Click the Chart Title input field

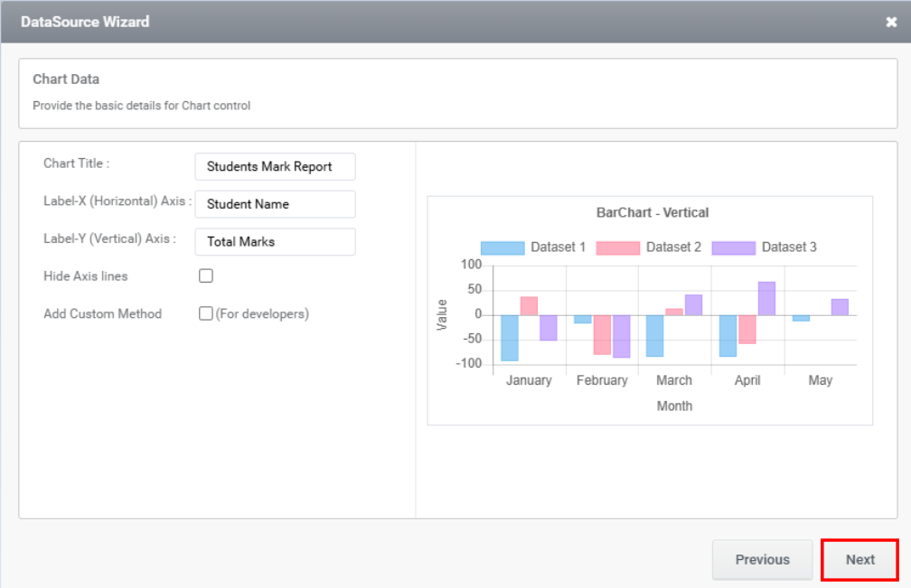click(275, 166)
